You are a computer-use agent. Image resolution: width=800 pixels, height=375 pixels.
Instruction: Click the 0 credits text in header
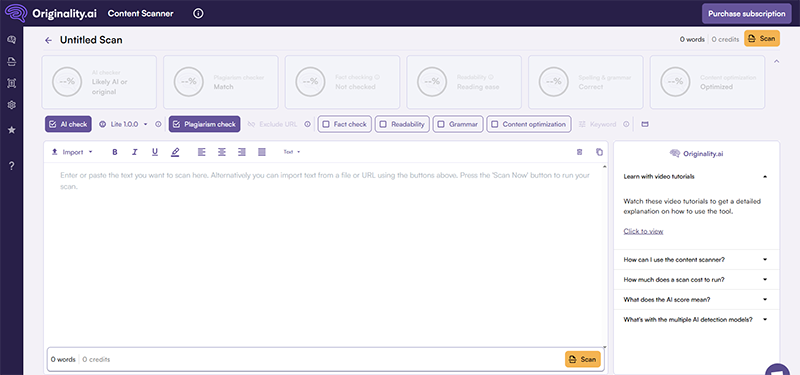click(725, 39)
